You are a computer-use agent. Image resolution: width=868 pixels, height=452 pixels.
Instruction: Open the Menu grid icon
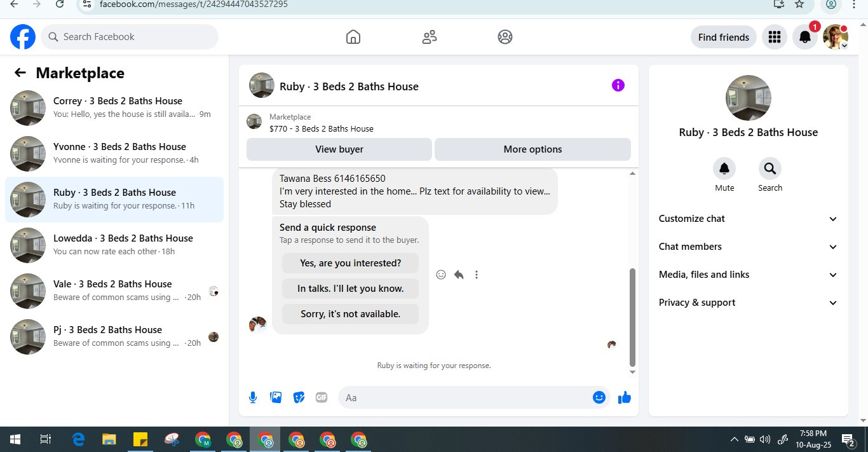pos(774,37)
